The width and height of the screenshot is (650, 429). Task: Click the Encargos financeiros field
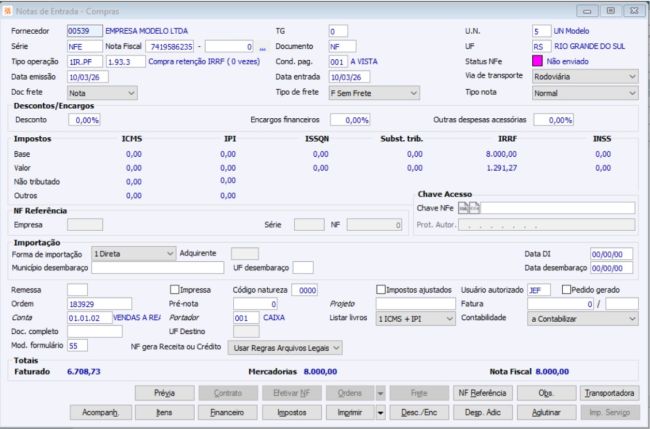tap(350, 120)
